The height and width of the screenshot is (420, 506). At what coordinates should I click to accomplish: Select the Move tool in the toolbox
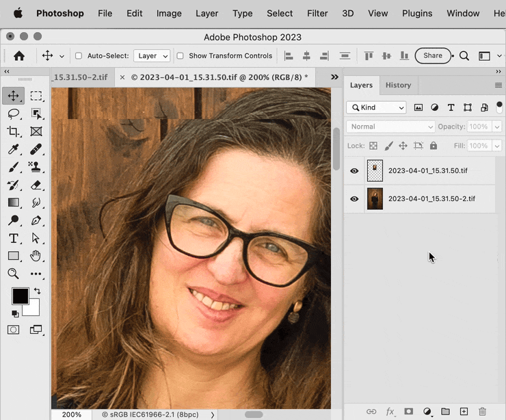[x=13, y=96]
